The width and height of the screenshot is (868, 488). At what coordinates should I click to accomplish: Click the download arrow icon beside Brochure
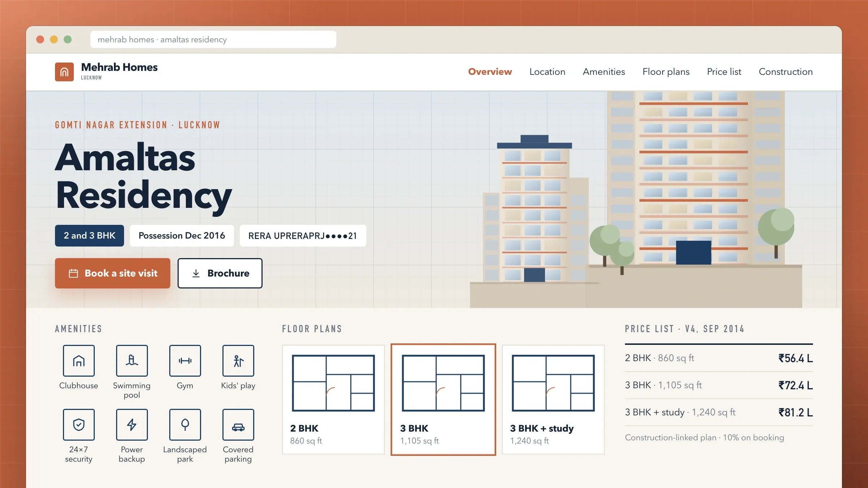click(196, 273)
